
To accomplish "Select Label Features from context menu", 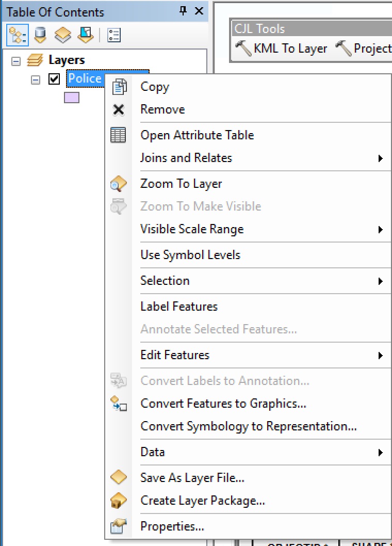I will [179, 307].
